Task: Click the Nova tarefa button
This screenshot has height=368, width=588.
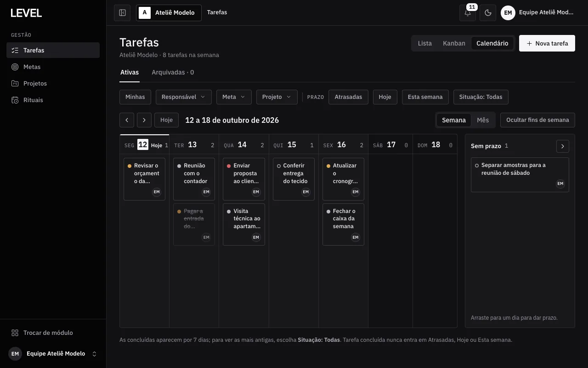Action: click(x=547, y=43)
